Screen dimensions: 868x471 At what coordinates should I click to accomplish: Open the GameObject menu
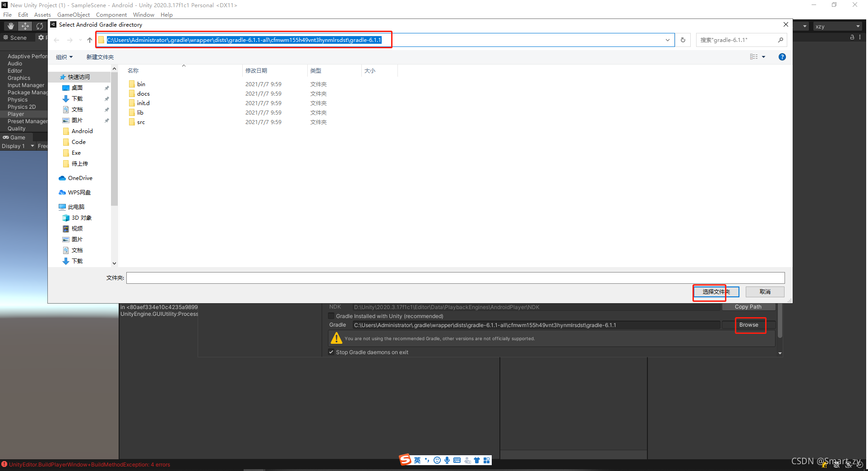tap(74, 14)
